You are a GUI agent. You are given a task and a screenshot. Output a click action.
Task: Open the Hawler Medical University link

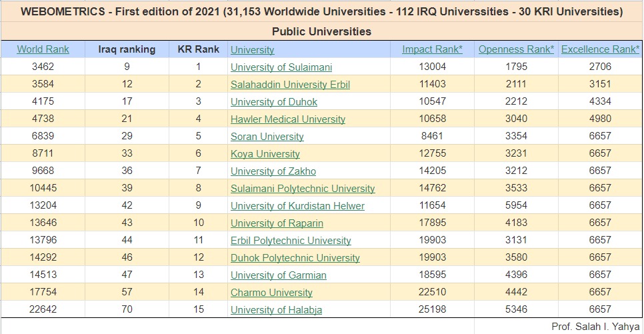point(287,119)
